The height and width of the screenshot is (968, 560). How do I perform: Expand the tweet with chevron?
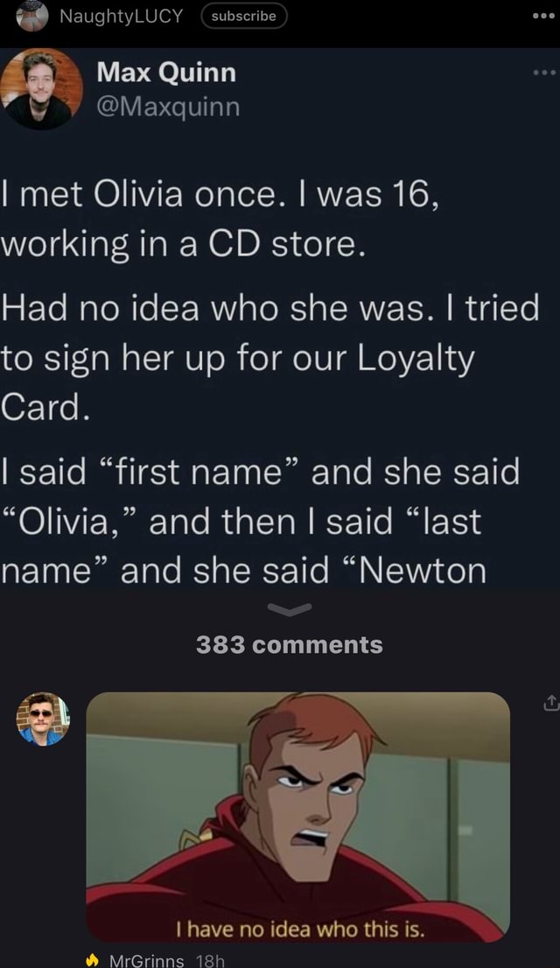click(290, 609)
